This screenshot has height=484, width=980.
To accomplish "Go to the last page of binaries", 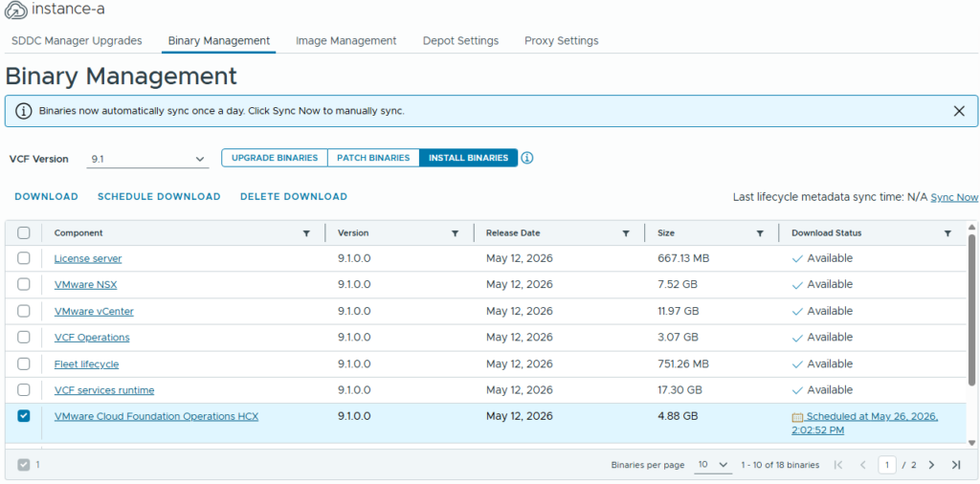I will [956, 465].
